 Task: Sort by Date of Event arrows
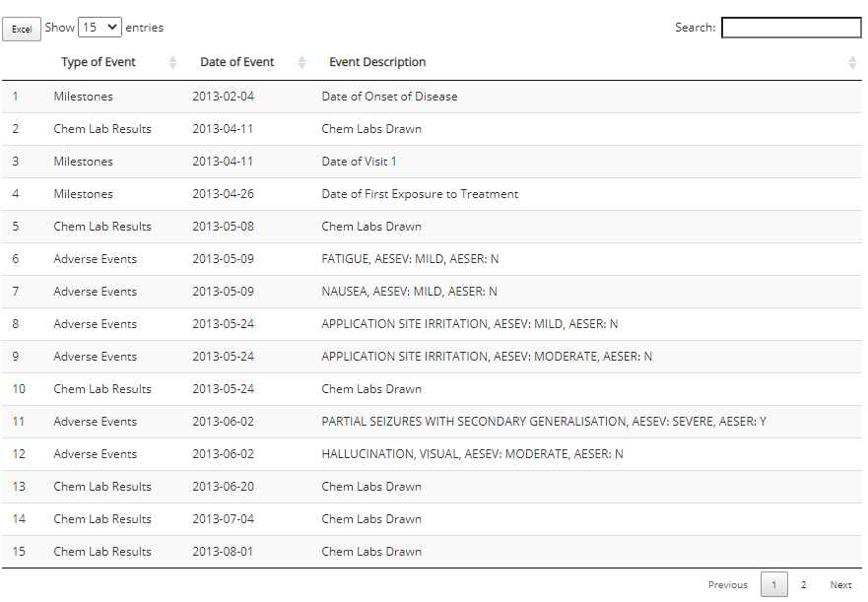[301, 63]
